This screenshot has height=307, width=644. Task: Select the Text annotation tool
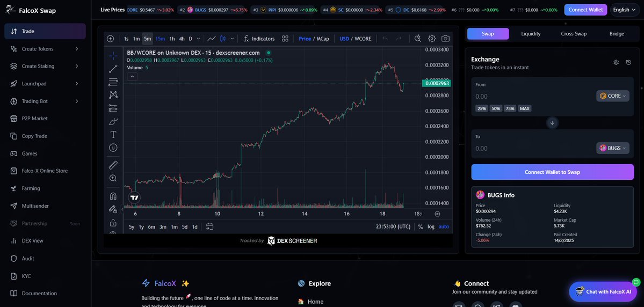pyautogui.click(x=113, y=135)
